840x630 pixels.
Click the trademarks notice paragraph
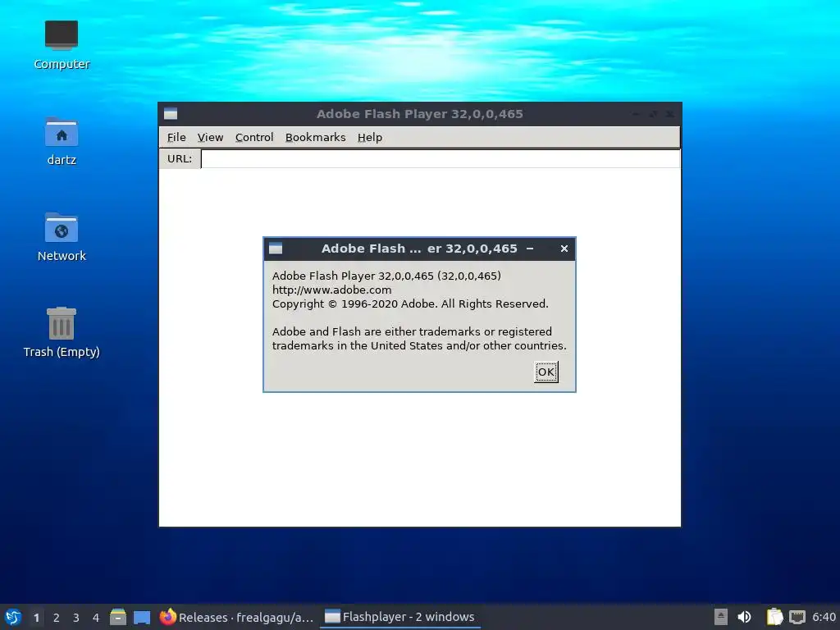(x=419, y=339)
